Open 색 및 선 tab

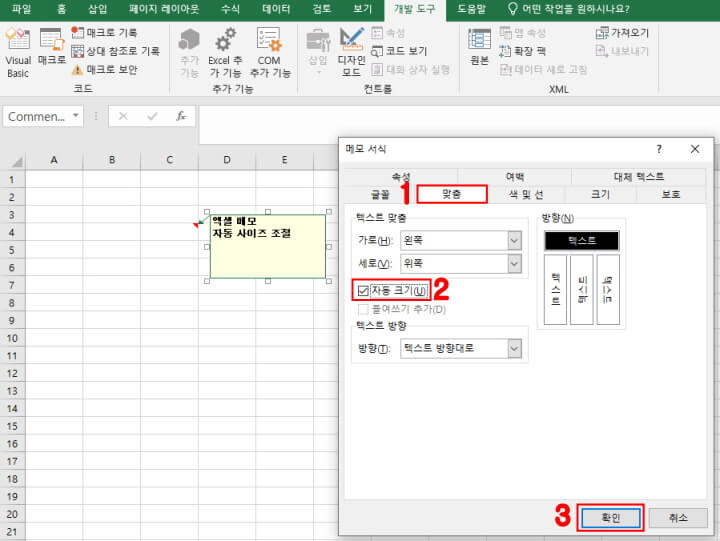[526, 195]
